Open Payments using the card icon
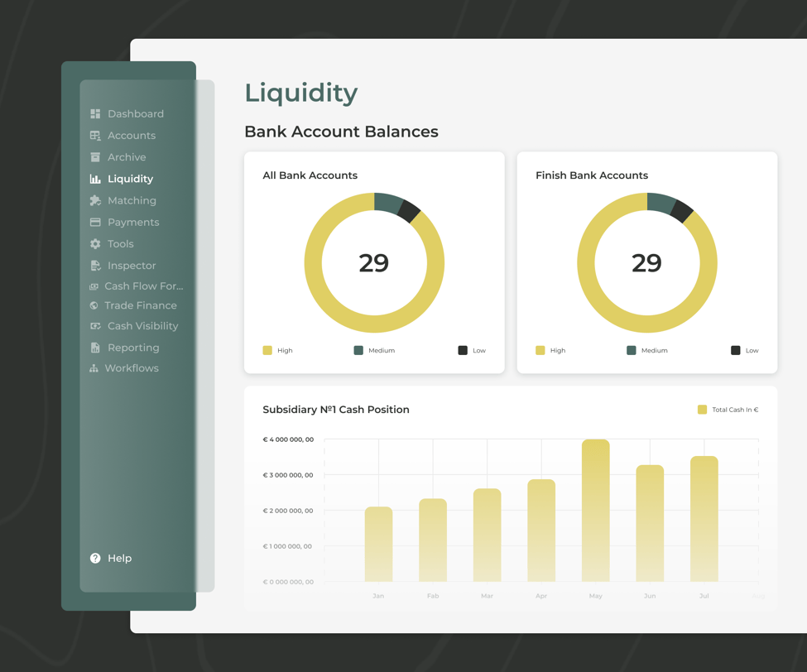 (x=94, y=222)
